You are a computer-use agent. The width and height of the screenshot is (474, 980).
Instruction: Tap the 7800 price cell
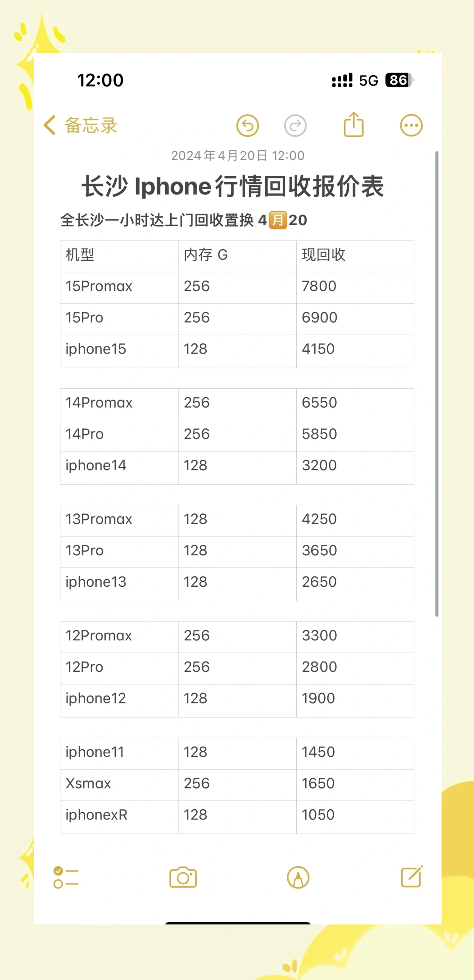click(x=355, y=286)
